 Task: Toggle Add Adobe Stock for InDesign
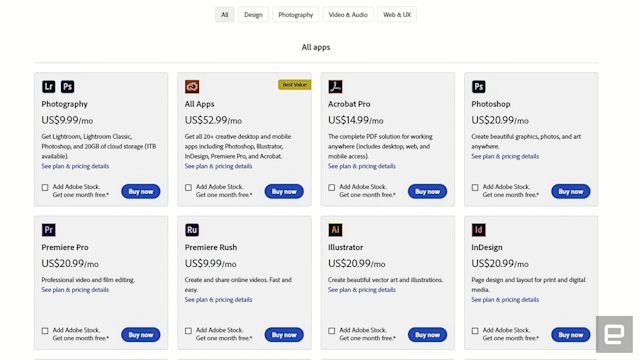[475, 331]
